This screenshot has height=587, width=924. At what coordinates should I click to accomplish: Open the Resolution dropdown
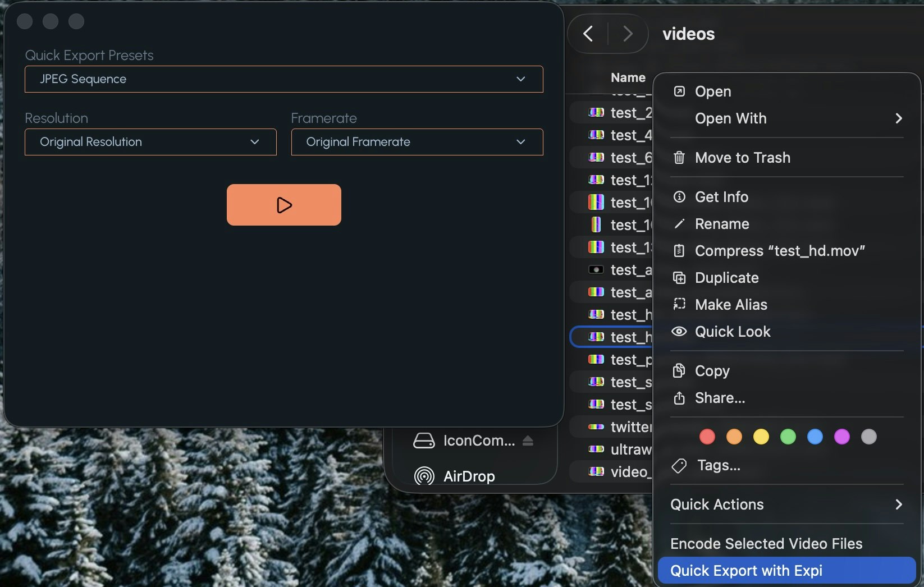pos(149,142)
